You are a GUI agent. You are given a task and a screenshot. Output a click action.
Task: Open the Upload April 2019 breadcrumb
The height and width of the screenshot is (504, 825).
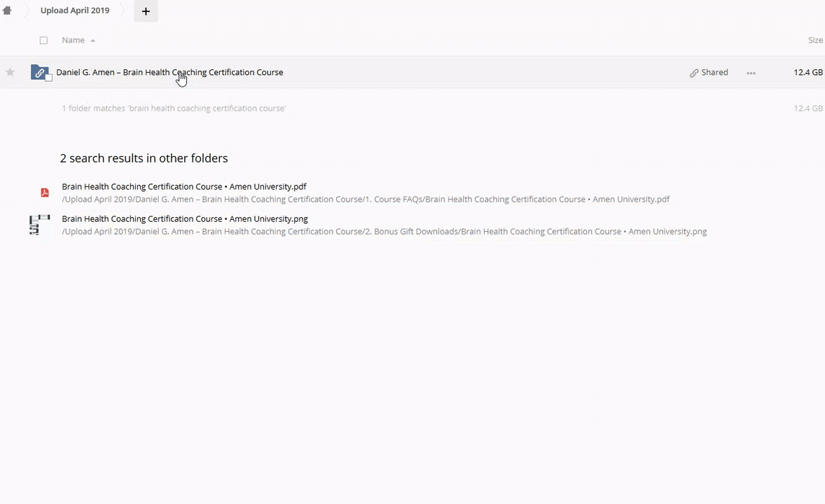(x=75, y=10)
